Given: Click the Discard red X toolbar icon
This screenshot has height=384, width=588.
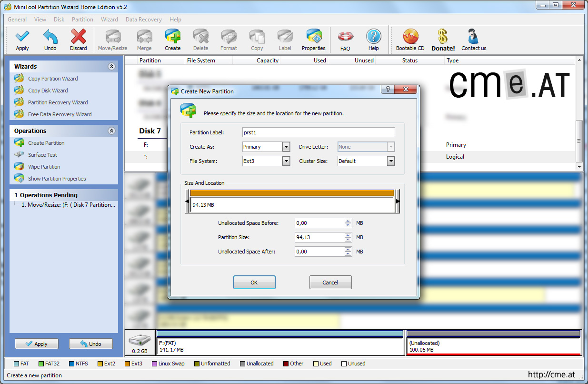Looking at the screenshot, I should click(x=79, y=40).
